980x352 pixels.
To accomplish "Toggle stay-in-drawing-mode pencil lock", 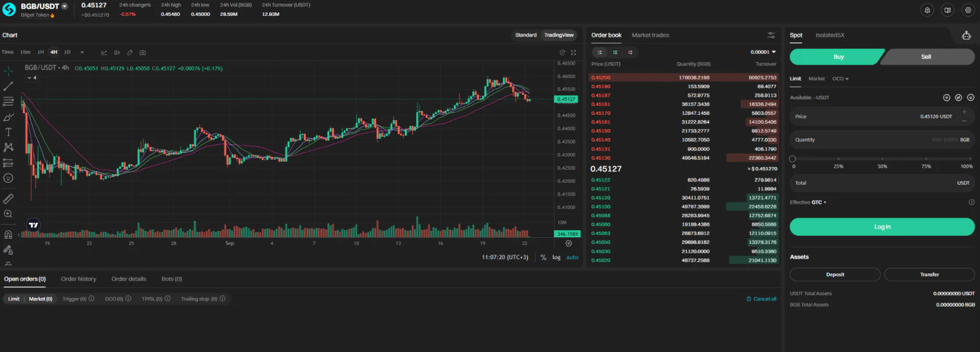I will point(8,250).
